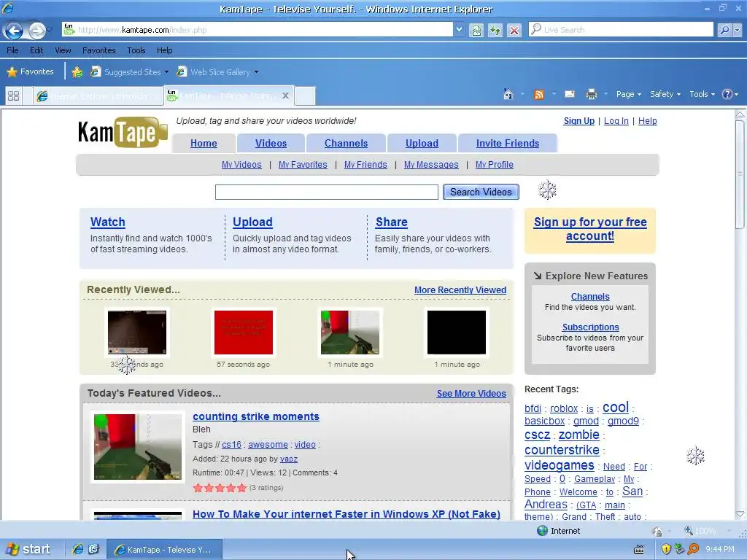Expand the Print options dropdown arrow

[605, 94]
